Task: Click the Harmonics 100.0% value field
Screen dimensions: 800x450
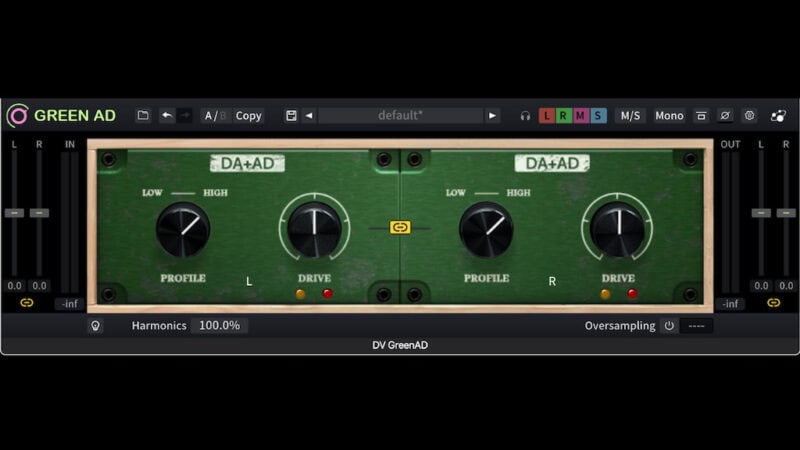Action: 219,326
